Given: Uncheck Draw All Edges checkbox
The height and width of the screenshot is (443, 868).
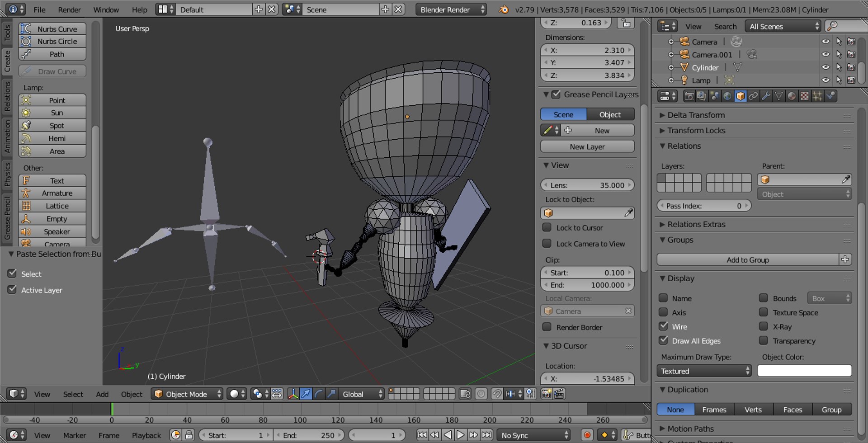Looking at the screenshot, I should [x=663, y=340].
